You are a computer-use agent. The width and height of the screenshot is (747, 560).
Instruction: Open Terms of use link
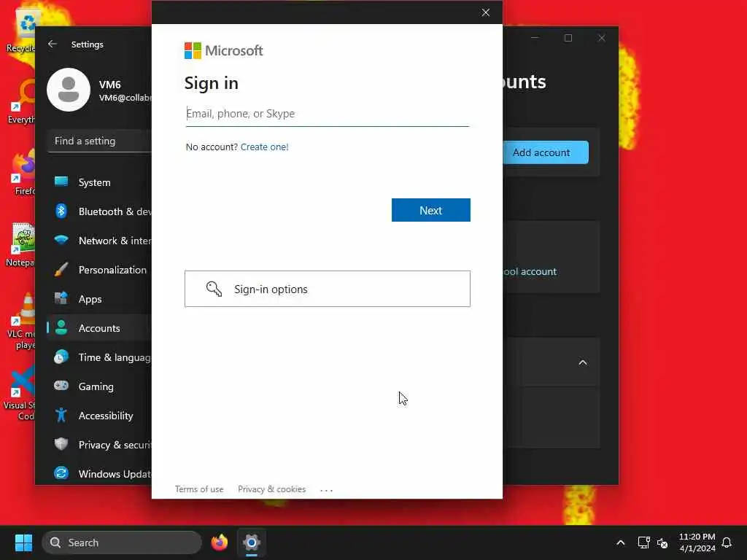(x=199, y=489)
